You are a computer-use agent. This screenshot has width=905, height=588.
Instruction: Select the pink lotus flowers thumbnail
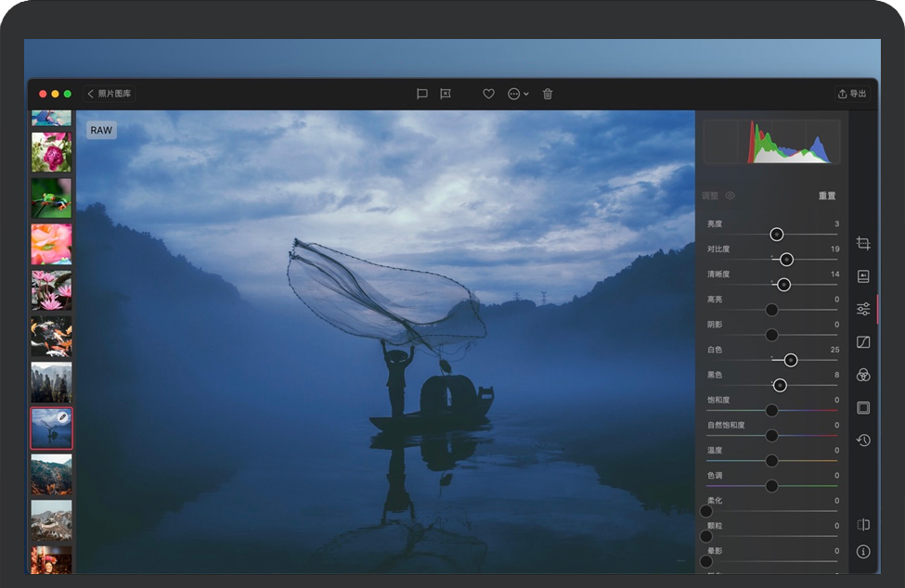coord(51,290)
